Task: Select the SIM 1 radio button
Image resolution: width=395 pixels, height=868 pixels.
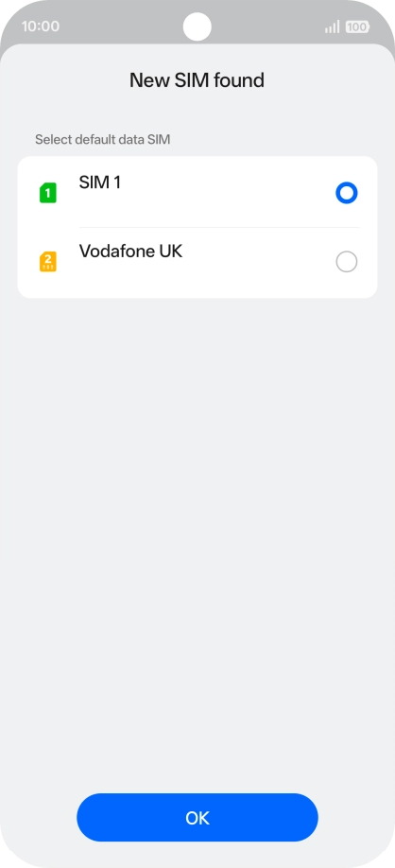Action: tap(346, 193)
